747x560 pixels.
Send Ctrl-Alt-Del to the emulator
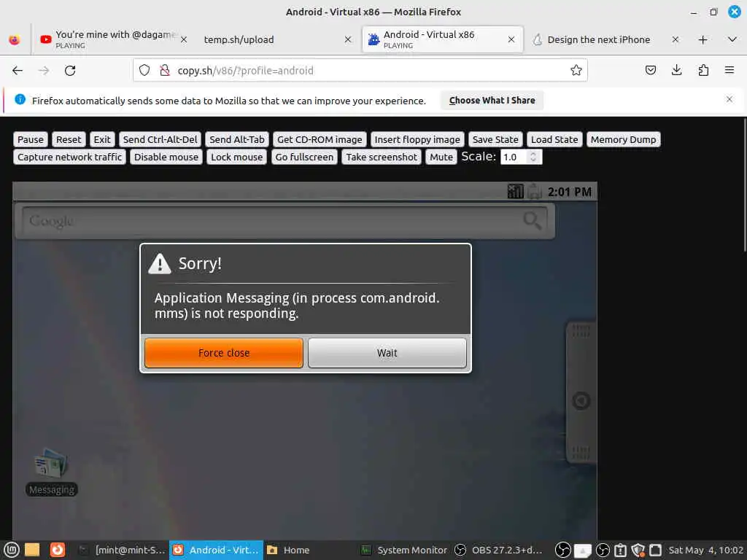[x=160, y=139]
